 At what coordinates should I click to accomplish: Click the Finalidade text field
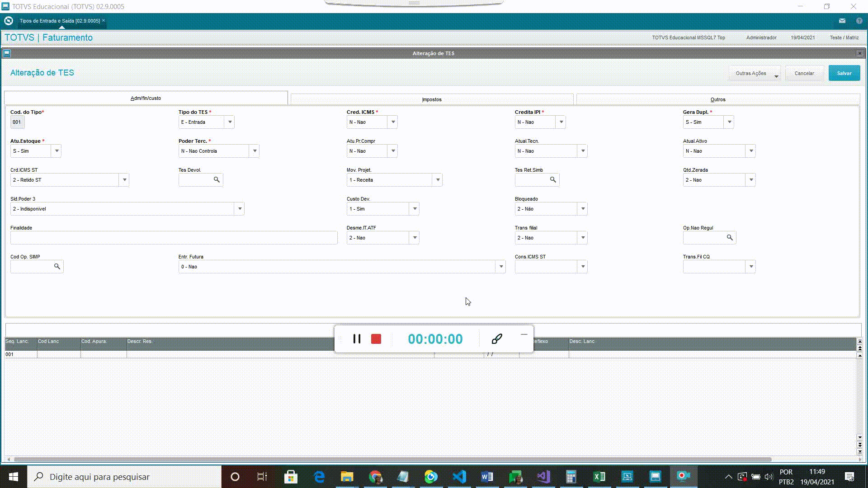tap(174, 238)
